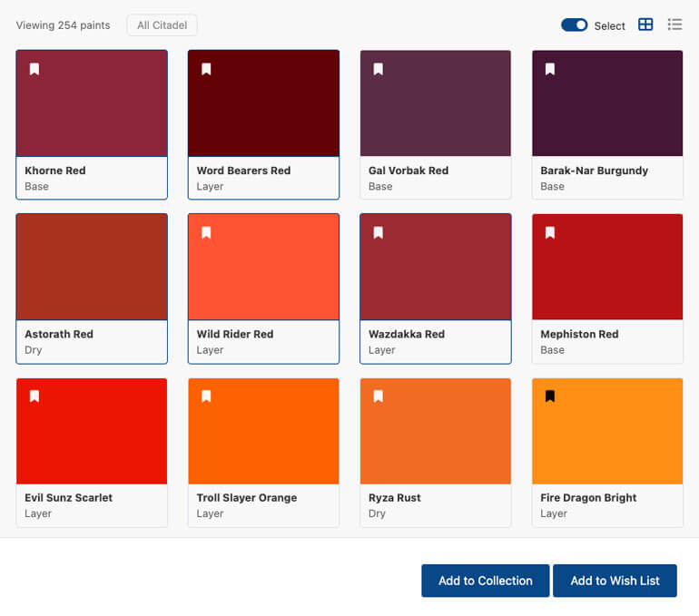This screenshot has width=699, height=616.
Task: Click the Viewing 254 paints text
Action: pos(63,24)
